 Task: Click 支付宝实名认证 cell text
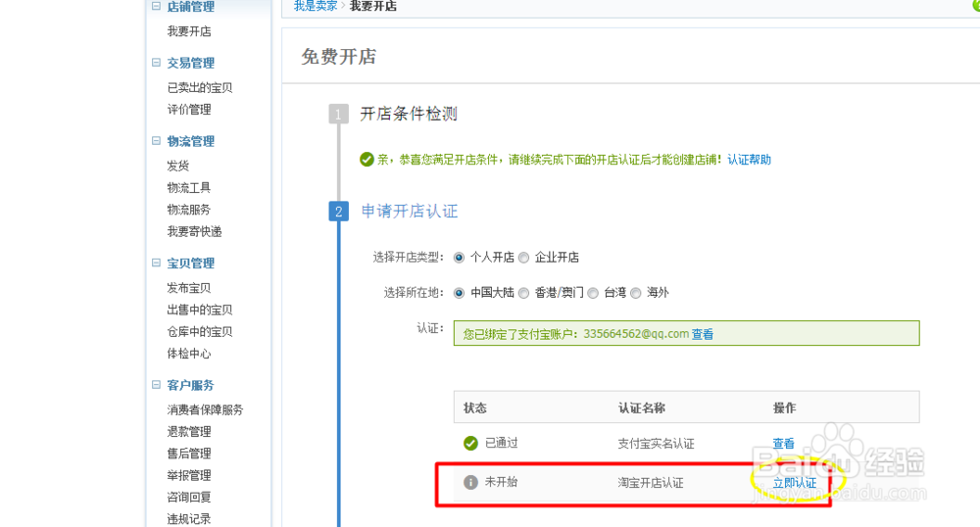click(x=656, y=444)
